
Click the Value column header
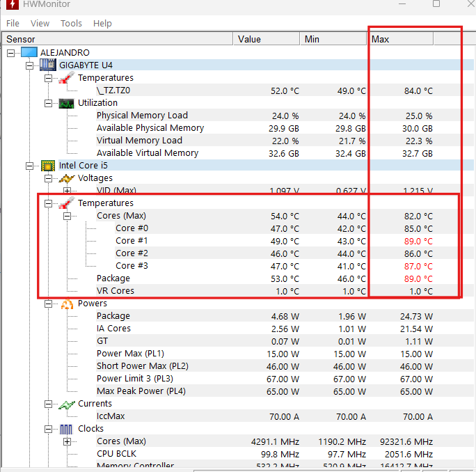[x=267, y=39]
